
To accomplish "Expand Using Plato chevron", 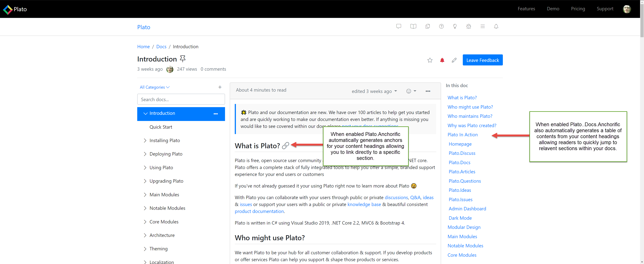I will point(145,168).
